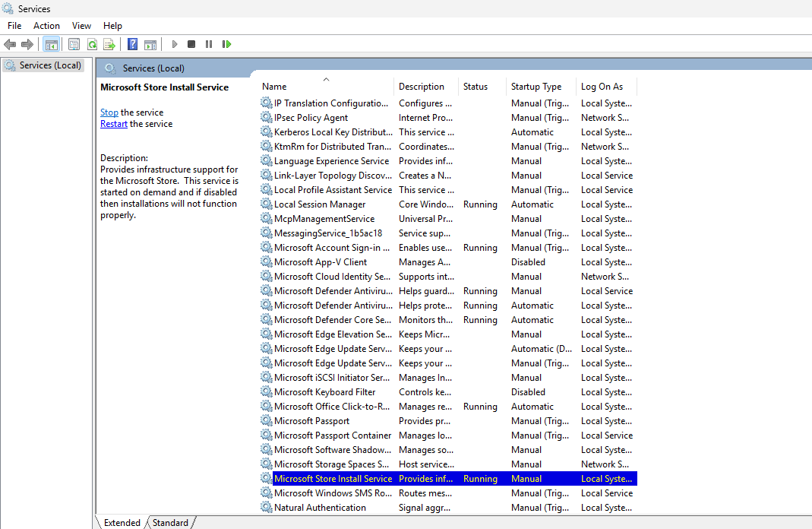Viewport: 812px width, 529px height.
Task: Sort by the Name column header
Action: pyautogui.click(x=274, y=87)
